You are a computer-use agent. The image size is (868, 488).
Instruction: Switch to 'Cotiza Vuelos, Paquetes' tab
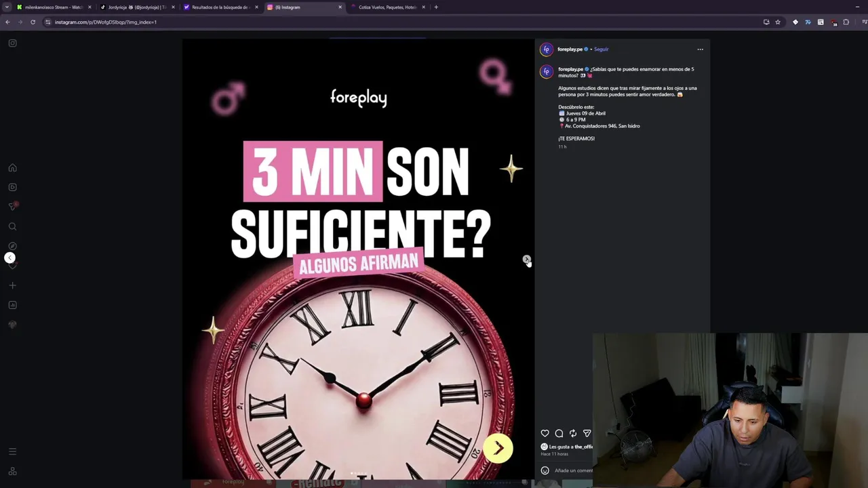point(388,7)
